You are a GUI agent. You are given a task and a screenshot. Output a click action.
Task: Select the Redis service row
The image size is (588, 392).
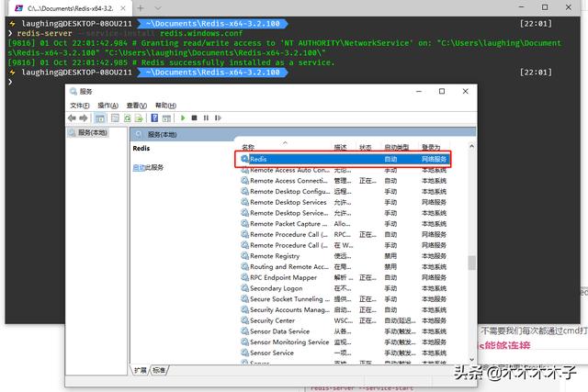pyautogui.click(x=343, y=159)
